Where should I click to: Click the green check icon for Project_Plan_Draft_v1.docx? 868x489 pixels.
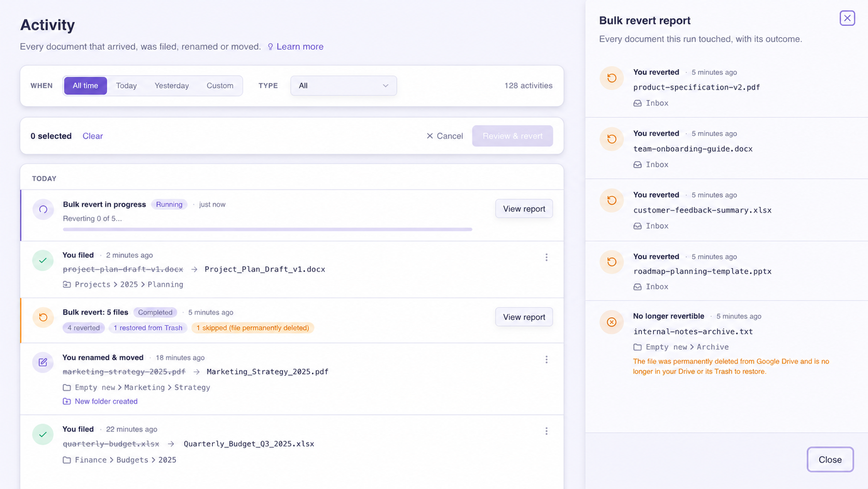tap(43, 260)
